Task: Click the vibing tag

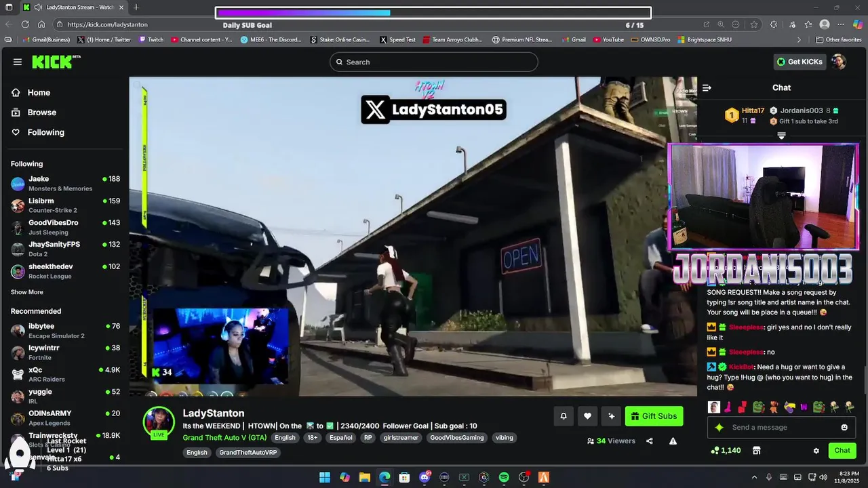Action: [505, 438]
